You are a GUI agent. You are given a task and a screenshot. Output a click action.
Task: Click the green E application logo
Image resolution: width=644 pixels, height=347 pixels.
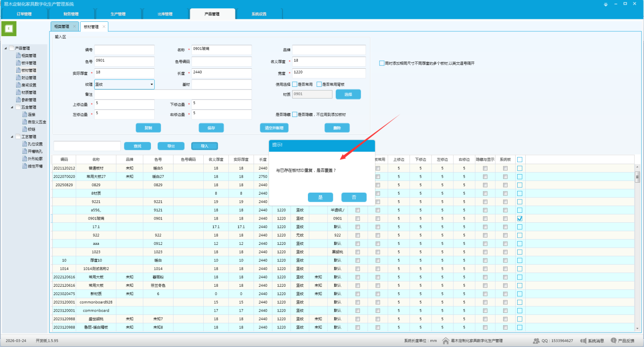pos(9,29)
